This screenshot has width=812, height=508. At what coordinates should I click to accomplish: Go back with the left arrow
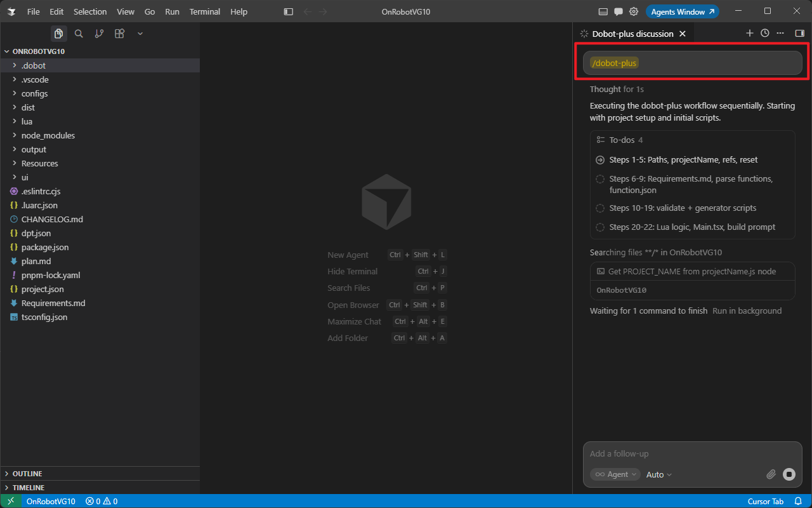[308, 11]
